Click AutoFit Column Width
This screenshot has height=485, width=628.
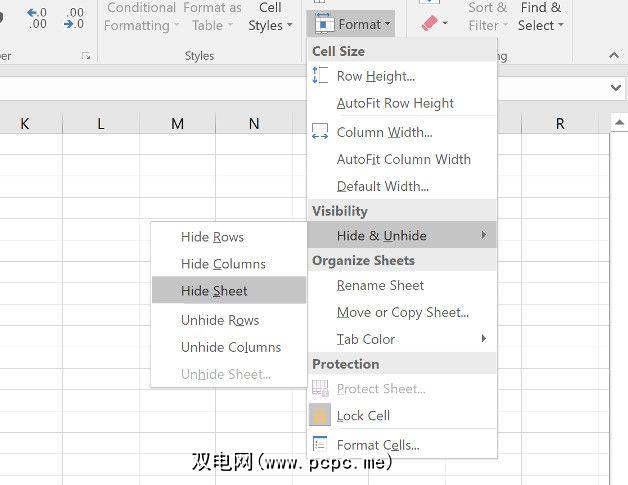(403, 159)
